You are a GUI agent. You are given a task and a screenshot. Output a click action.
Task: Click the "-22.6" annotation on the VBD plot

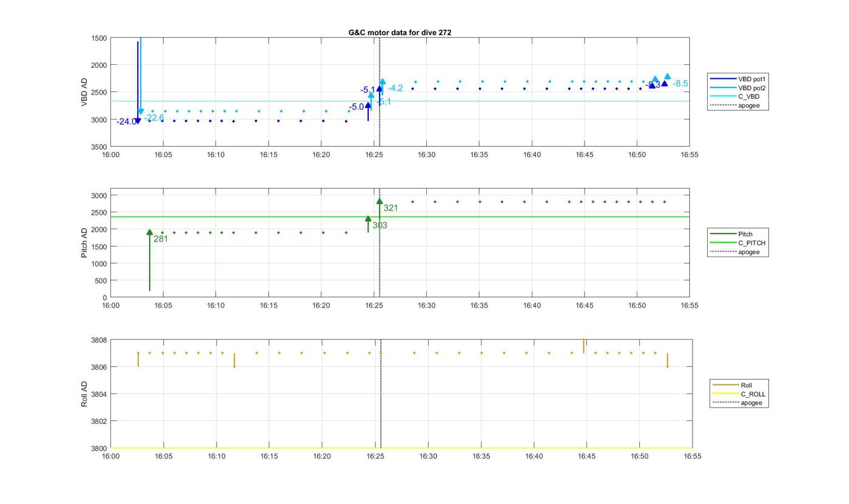tap(154, 118)
